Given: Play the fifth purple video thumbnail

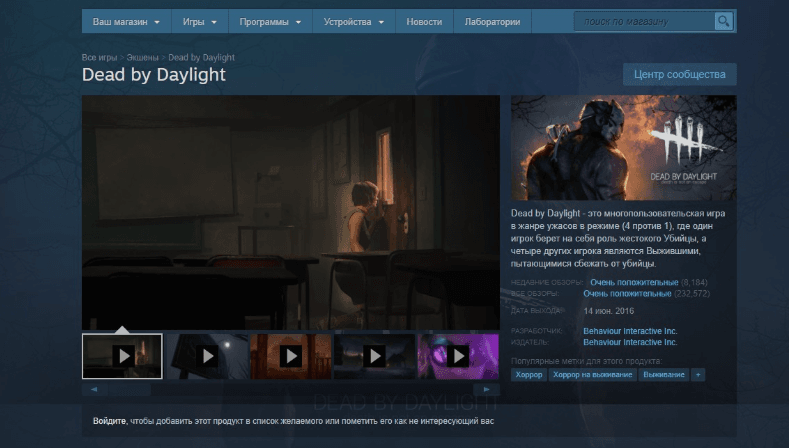Looking at the screenshot, I should click(458, 356).
